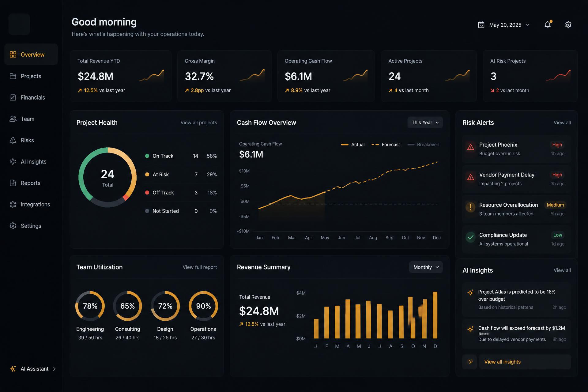
Task: Click the Total Revenue YTD sparkline
Action: (x=152, y=76)
